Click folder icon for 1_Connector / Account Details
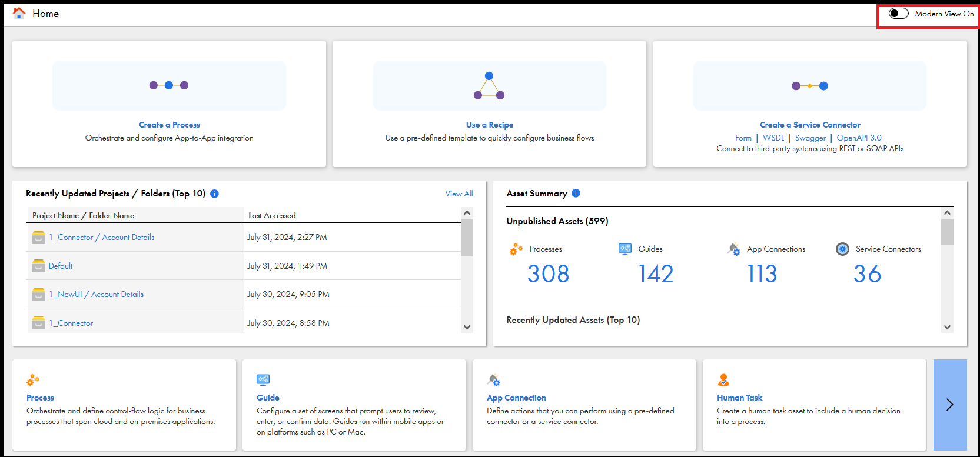Image resolution: width=980 pixels, height=457 pixels. tap(39, 237)
